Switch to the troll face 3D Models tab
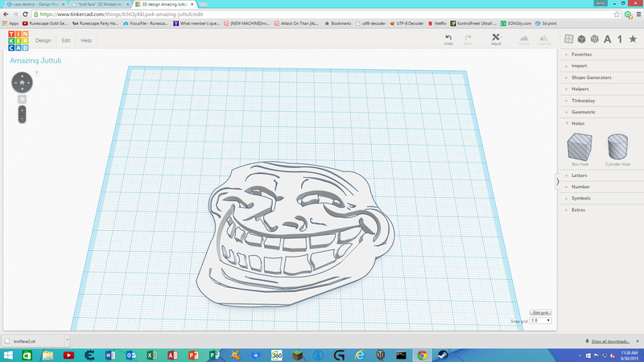Screen dimensions: 644x362 [99, 4]
